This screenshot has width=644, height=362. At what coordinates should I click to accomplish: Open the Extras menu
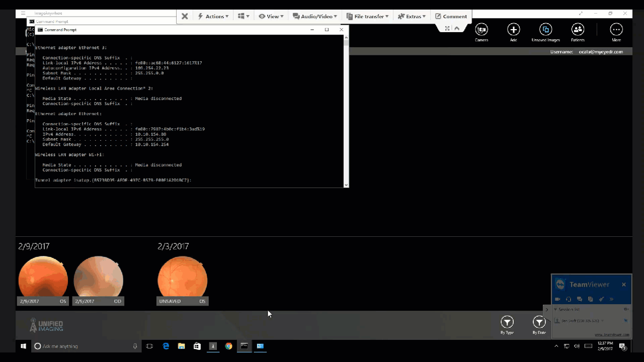tap(412, 16)
